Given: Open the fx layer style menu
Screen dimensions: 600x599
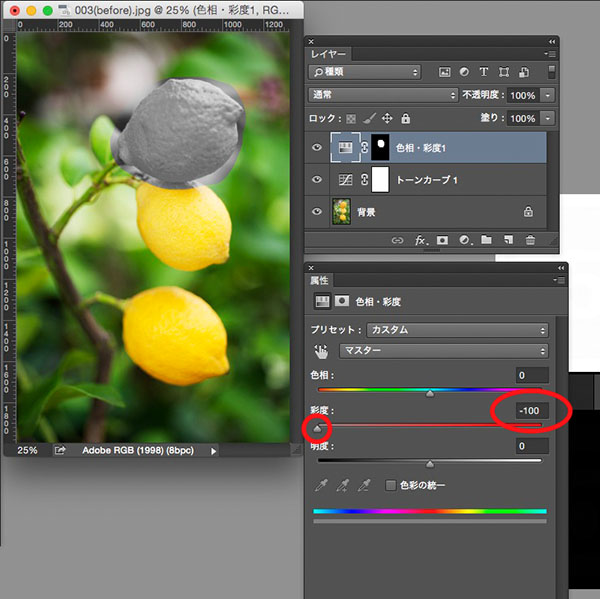Looking at the screenshot, I should pos(420,241).
